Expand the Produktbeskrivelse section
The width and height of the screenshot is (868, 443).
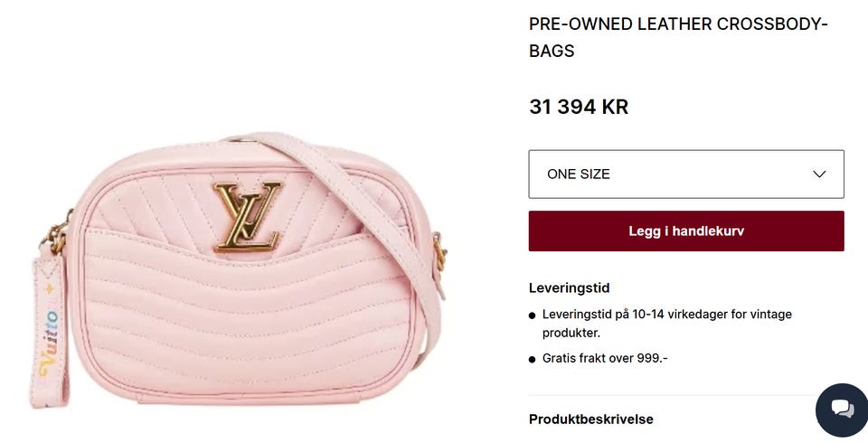coord(591,419)
